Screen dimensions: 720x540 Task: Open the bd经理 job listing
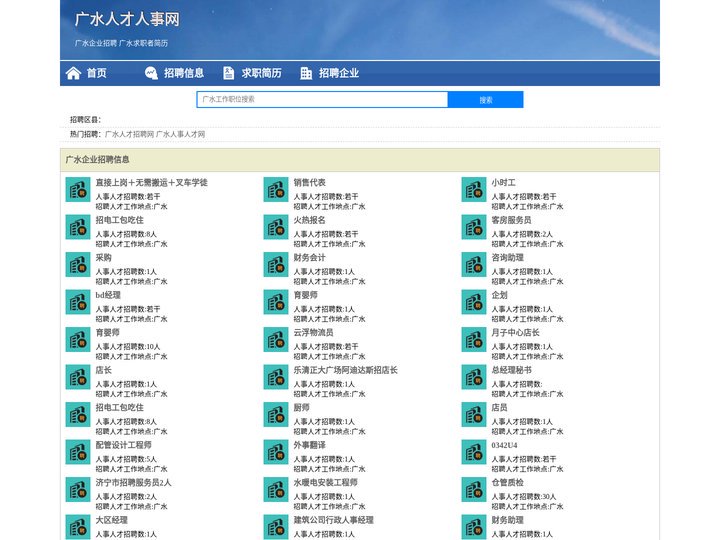[x=108, y=295]
